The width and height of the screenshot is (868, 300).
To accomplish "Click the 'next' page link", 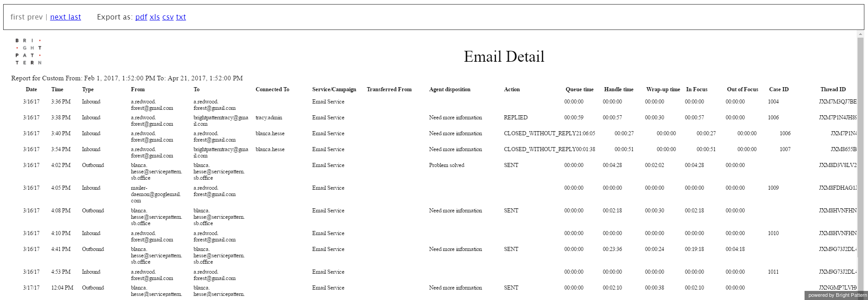I will point(58,17).
